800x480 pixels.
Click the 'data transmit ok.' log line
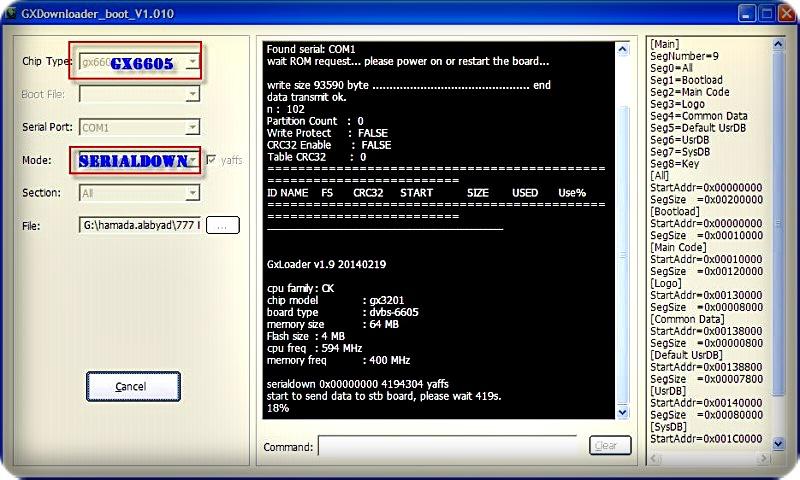306,97
